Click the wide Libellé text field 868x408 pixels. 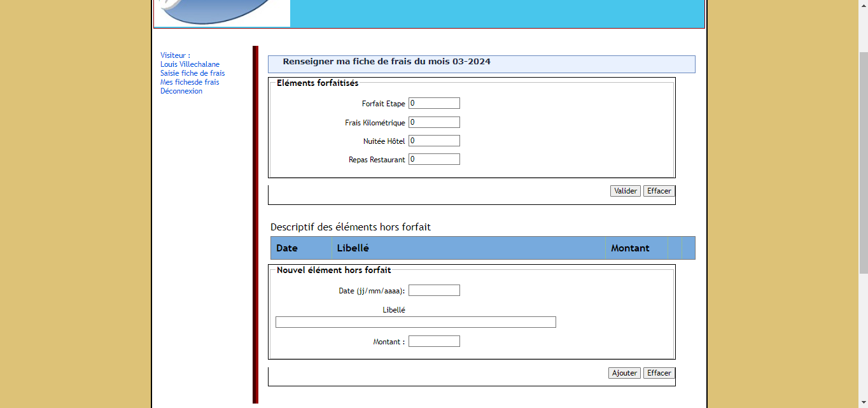pos(416,322)
